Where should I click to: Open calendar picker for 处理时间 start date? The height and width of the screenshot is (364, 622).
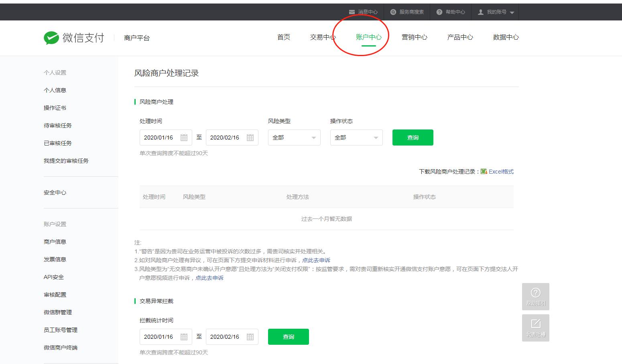pos(184,137)
